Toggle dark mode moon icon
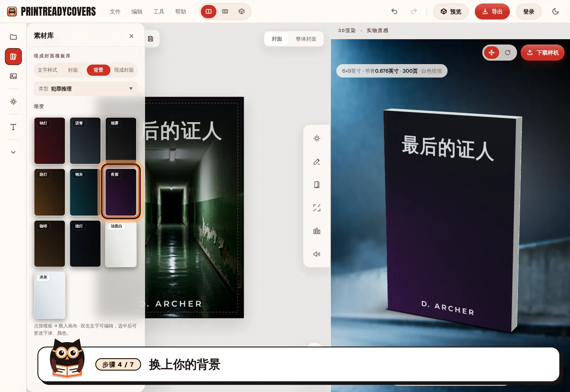This screenshot has height=392, width=570. pos(555,11)
